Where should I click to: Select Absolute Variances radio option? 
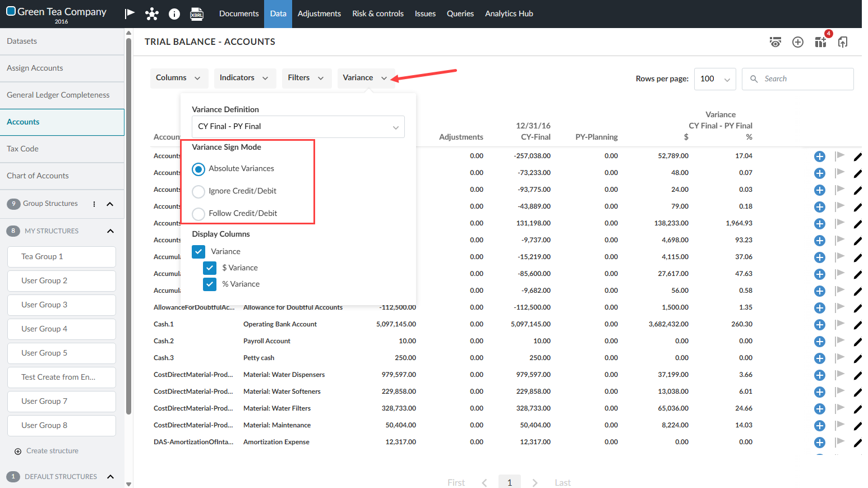tap(198, 169)
